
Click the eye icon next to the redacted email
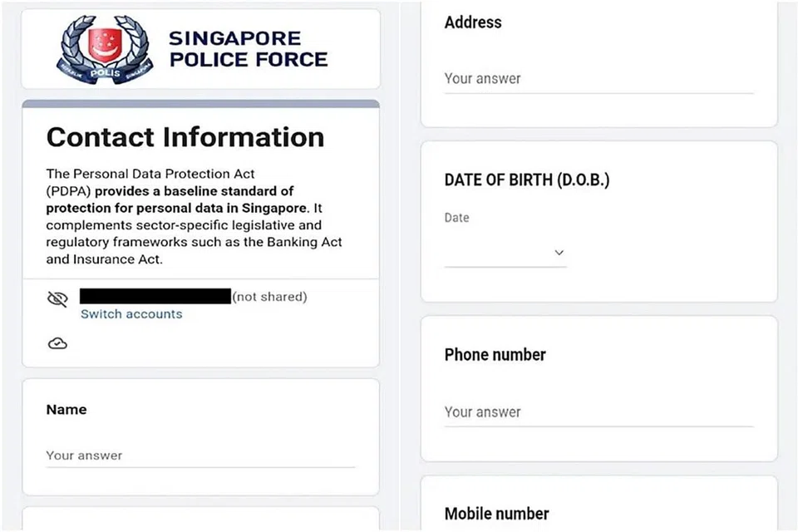(x=57, y=297)
